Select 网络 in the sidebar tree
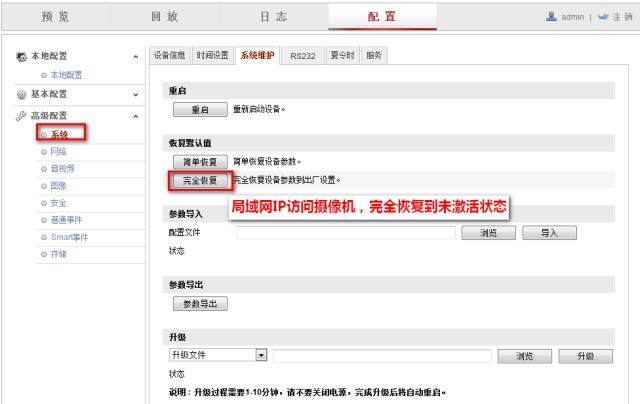 tap(58, 151)
